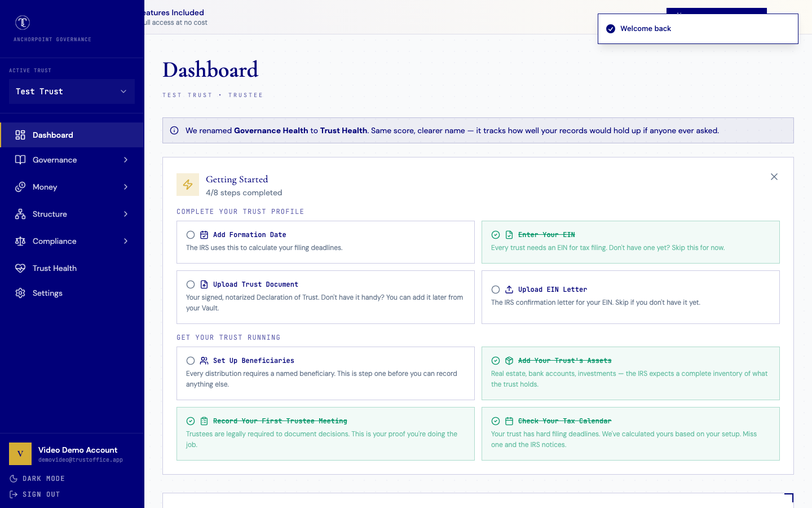Click the struck-through Check Your Tax Calendar title
The image size is (812, 508).
pos(564,421)
